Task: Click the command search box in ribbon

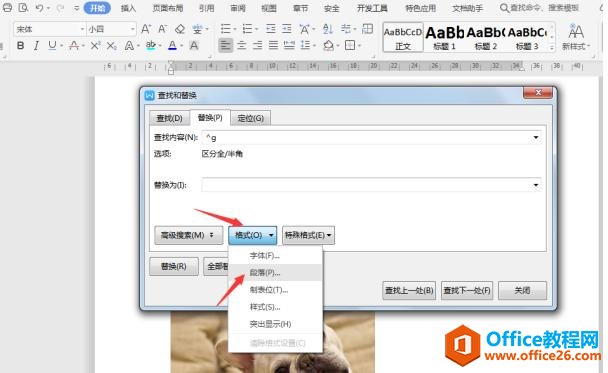Action: (540, 8)
